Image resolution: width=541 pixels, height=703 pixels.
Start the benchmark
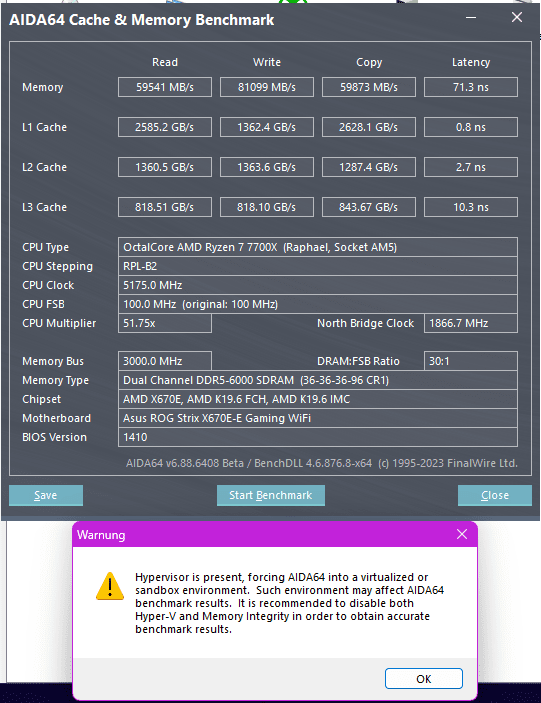click(x=271, y=495)
